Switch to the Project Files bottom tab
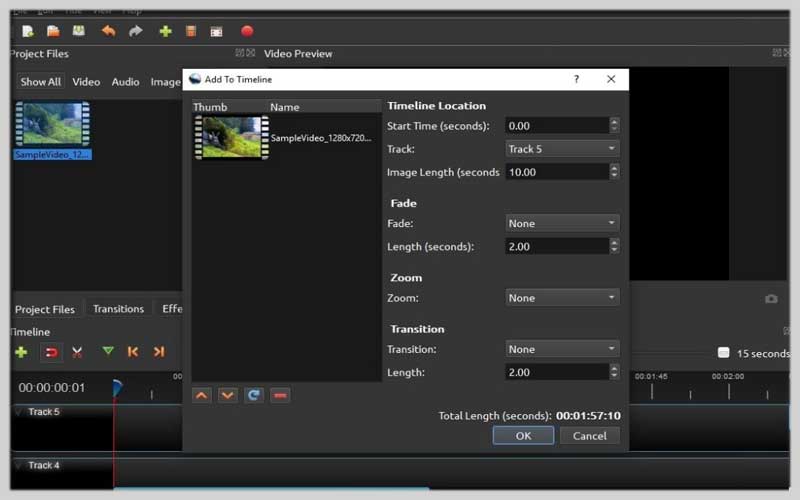This screenshot has height=500, width=800. click(x=45, y=309)
